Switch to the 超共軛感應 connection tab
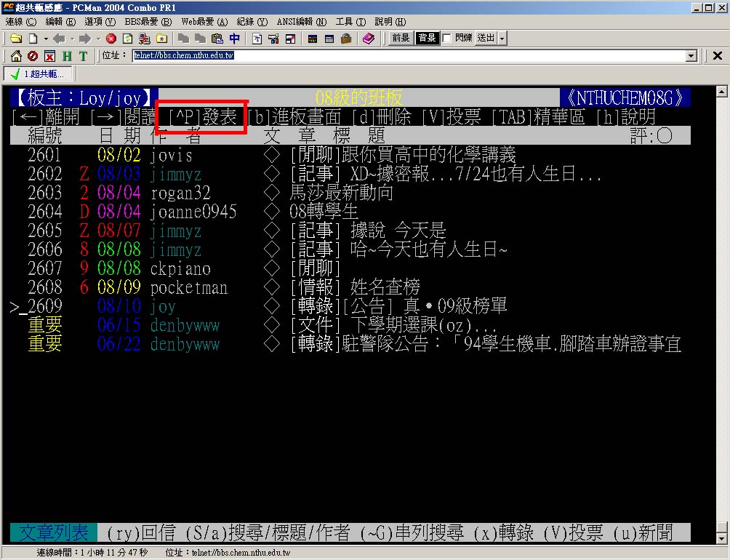This screenshot has width=730, height=560. tap(36, 73)
